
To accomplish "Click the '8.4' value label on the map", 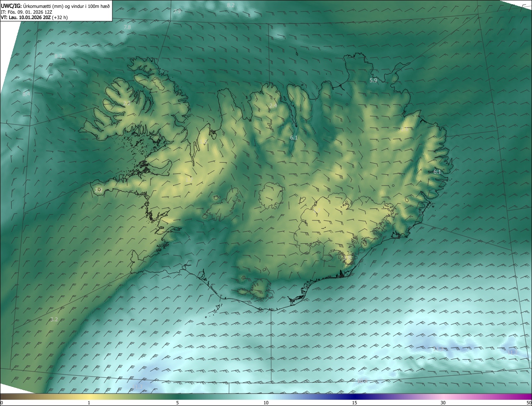I will point(26,94).
